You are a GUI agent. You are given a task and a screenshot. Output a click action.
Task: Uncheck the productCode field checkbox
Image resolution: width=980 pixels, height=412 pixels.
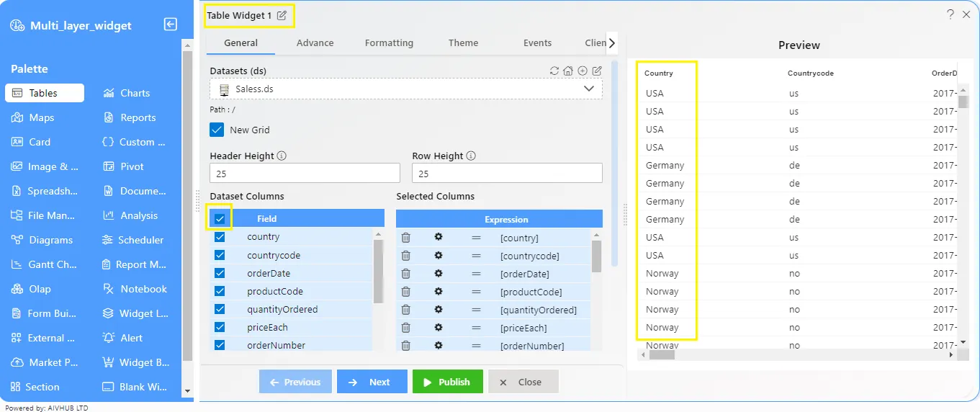coord(220,291)
